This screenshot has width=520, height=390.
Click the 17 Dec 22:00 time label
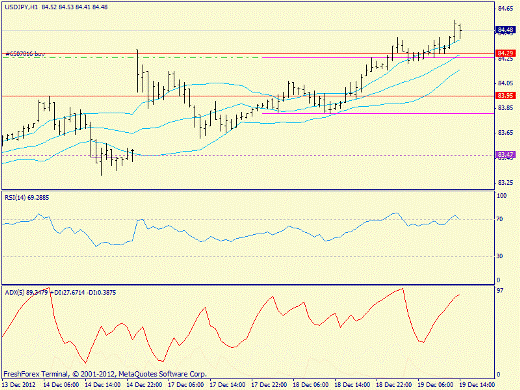tap(269, 385)
